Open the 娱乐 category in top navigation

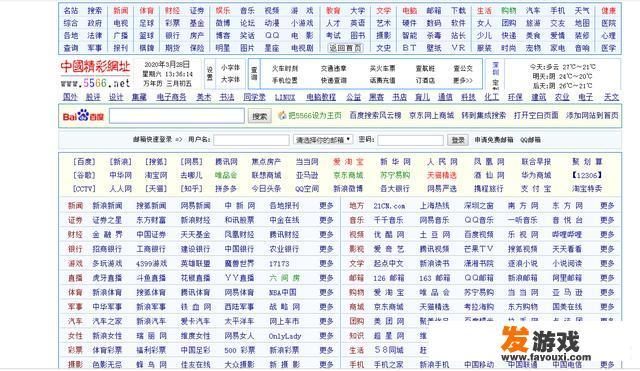(x=223, y=11)
